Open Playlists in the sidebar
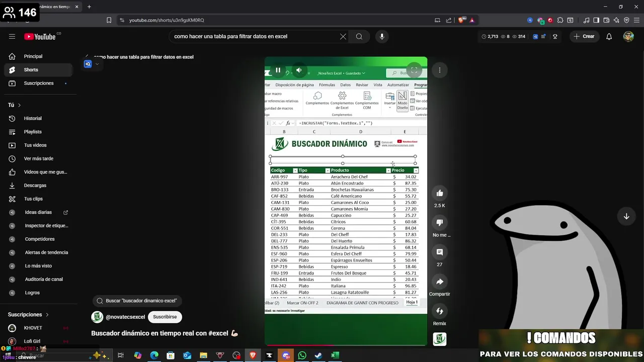Image resolution: width=644 pixels, height=362 pixels. coord(39,132)
